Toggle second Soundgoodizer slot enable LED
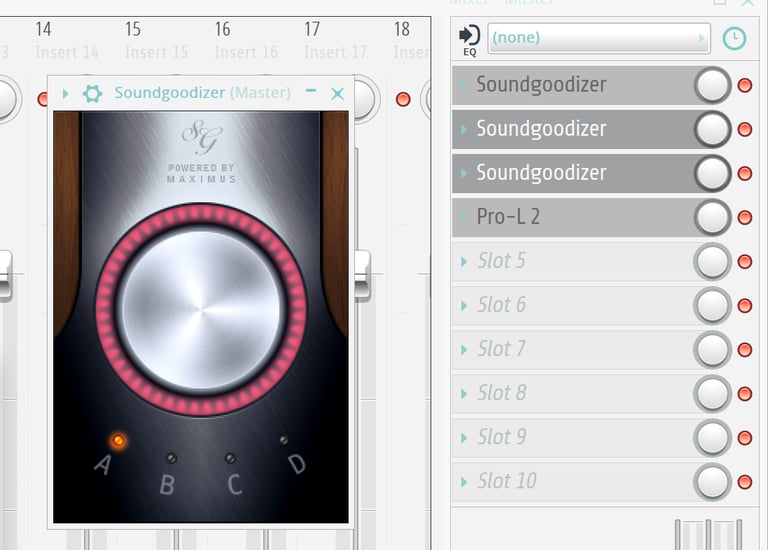Viewport: 768px width, 550px height. tap(745, 129)
